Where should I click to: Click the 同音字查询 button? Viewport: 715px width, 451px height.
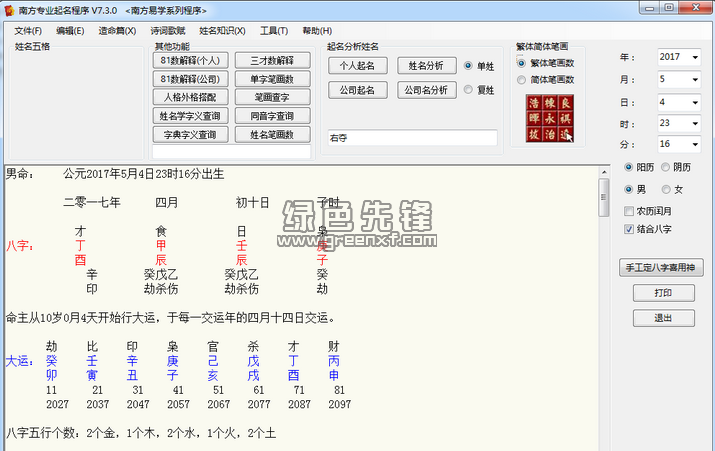[273, 116]
